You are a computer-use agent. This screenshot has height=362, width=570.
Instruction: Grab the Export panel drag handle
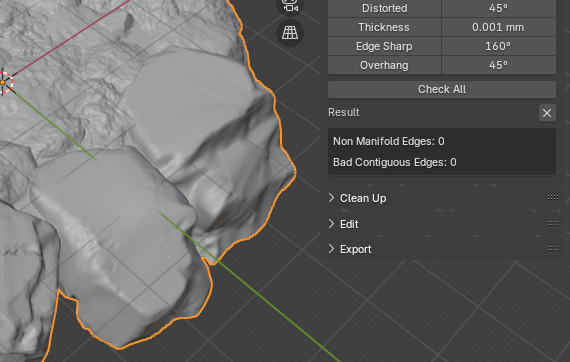[x=553, y=249]
